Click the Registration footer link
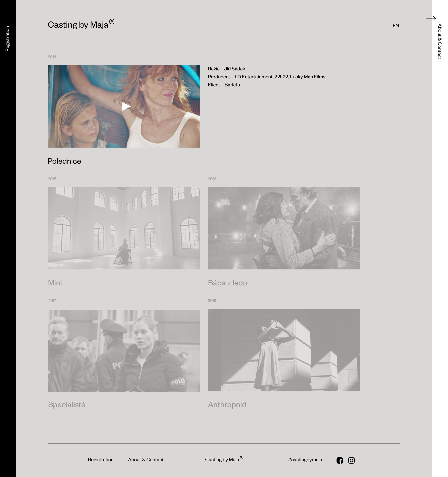448x477 pixels. tap(101, 459)
